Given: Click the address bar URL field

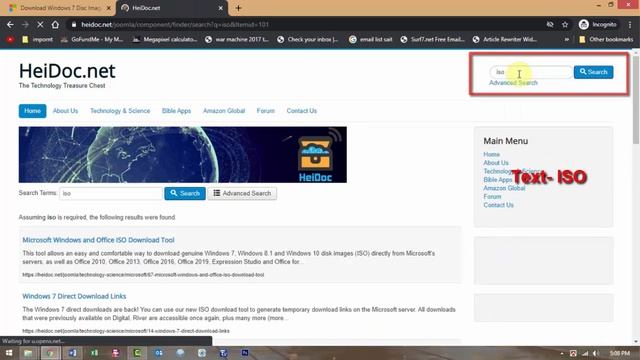Looking at the screenshot, I should coord(306,24).
